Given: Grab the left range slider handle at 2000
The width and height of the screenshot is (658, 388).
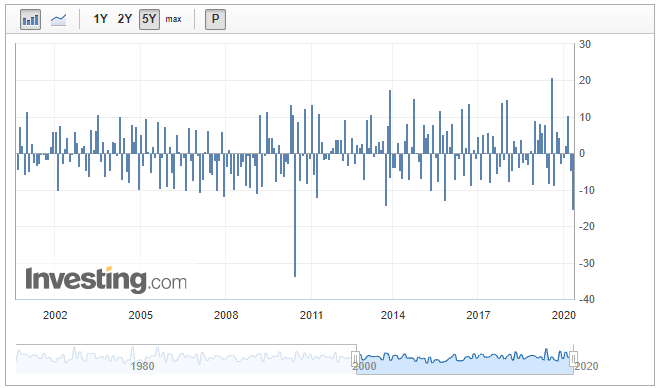Looking at the screenshot, I should pos(355,359).
